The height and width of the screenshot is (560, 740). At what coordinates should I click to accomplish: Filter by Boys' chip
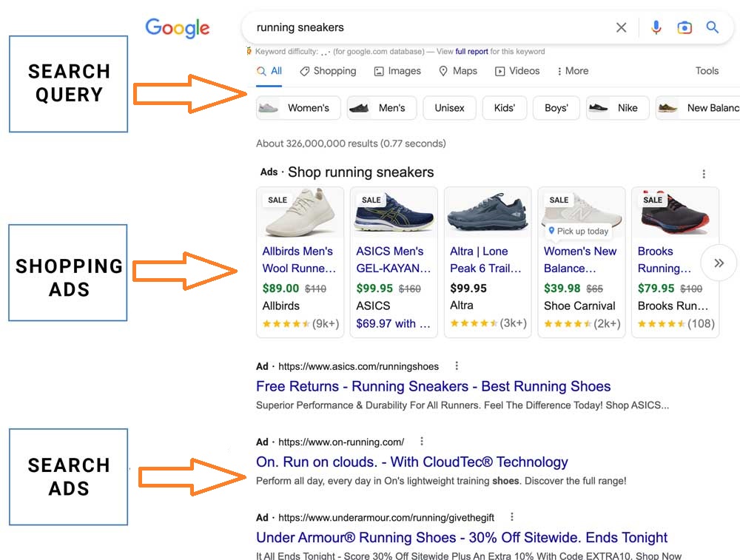click(556, 108)
